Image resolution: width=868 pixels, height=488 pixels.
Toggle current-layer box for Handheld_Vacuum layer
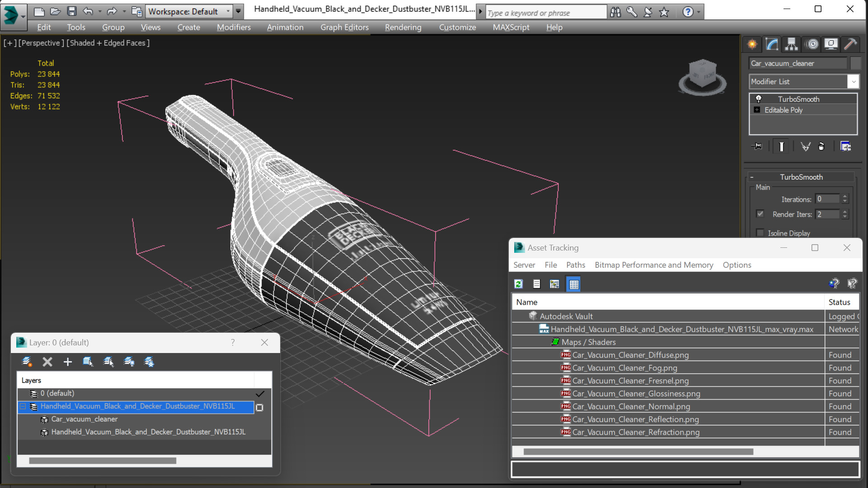(260, 407)
